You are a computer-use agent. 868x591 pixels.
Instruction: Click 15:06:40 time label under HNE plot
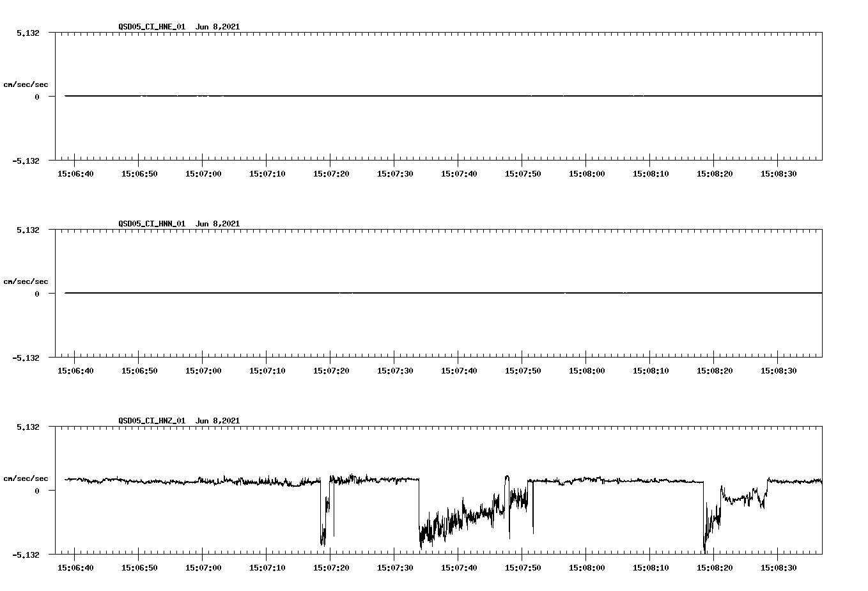click(75, 174)
